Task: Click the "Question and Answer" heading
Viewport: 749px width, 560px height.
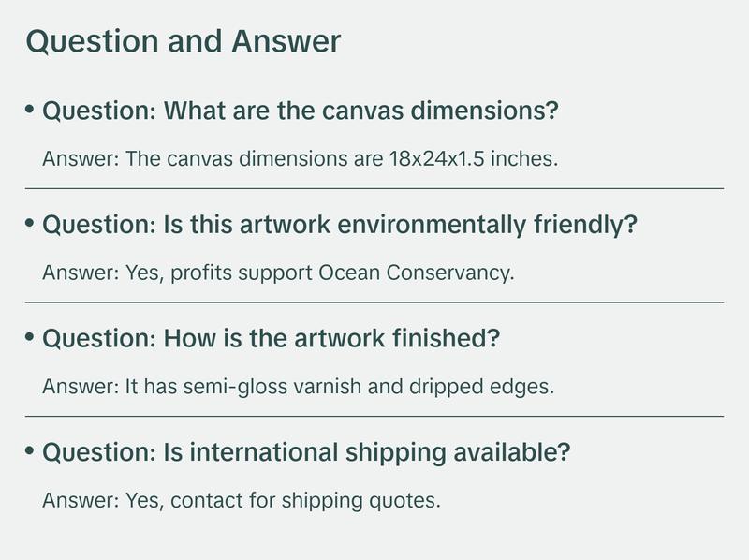Action: [x=184, y=42]
